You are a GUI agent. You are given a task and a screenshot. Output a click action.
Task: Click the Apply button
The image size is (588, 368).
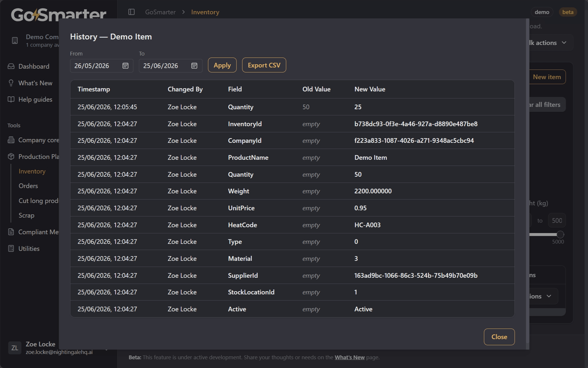tap(222, 65)
